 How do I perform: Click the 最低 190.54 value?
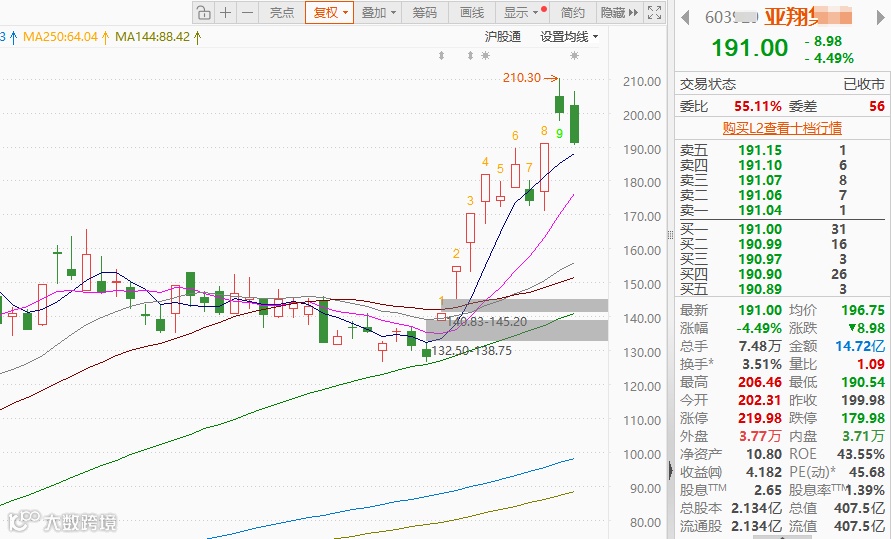[x=863, y=382]
